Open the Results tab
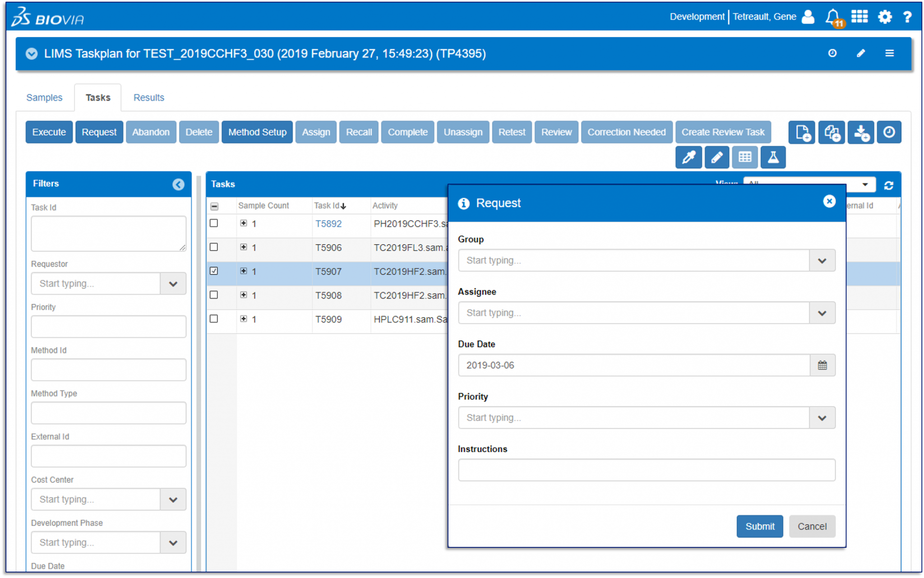This screenshot has height=578, width=924. pos(148,97)
